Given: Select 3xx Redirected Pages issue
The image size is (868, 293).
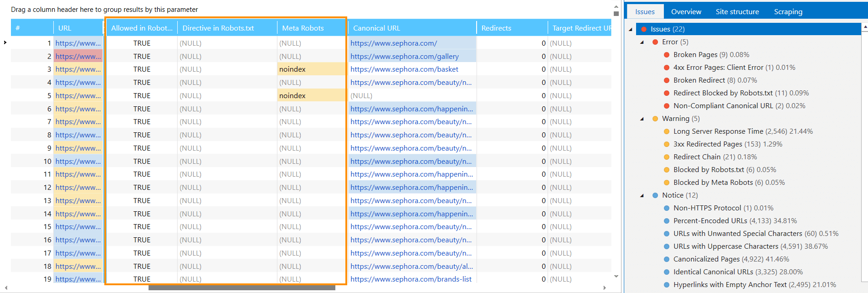Looking at the screenshot, I should click(x=728, y=144).
